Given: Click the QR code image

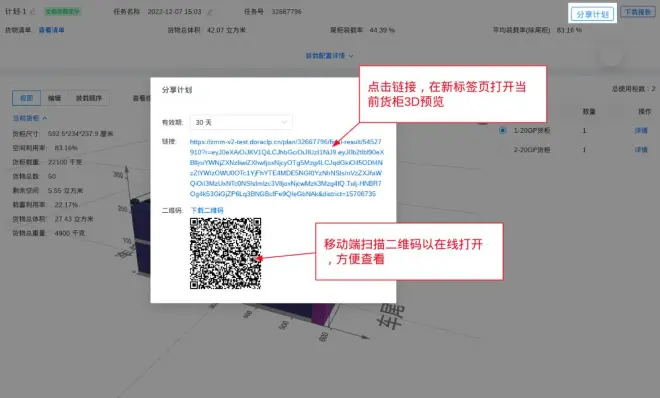Looking at the screenshot, I should coord(226,253).
